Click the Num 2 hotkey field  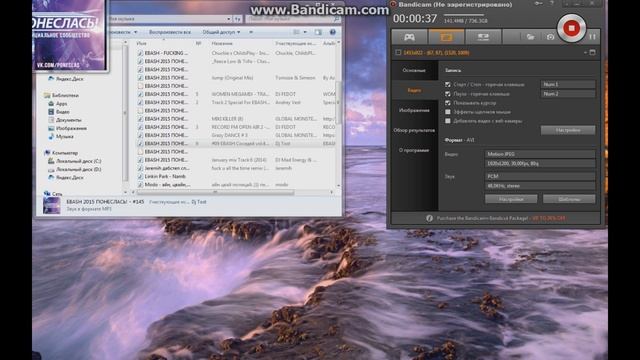(568, 94)
